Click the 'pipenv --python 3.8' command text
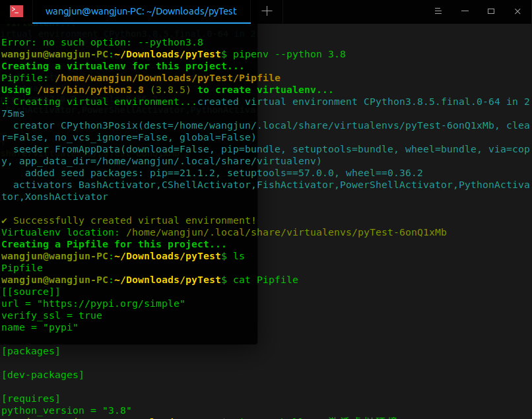532x419 pixels. pos(289,54)
